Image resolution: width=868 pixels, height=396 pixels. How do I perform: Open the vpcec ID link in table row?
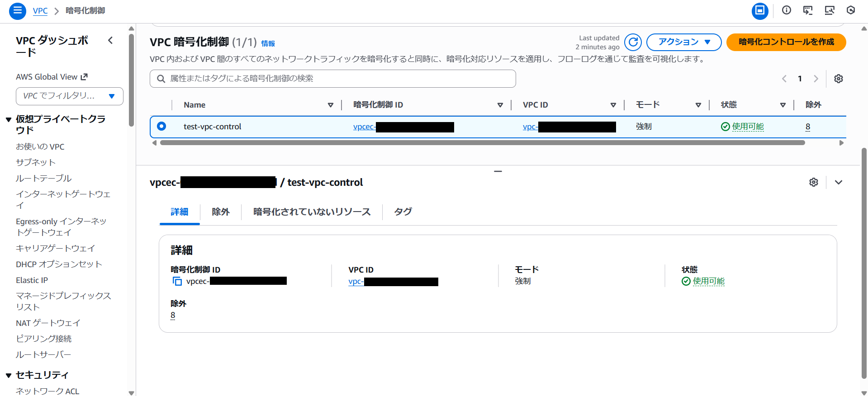tap(403, 127)
